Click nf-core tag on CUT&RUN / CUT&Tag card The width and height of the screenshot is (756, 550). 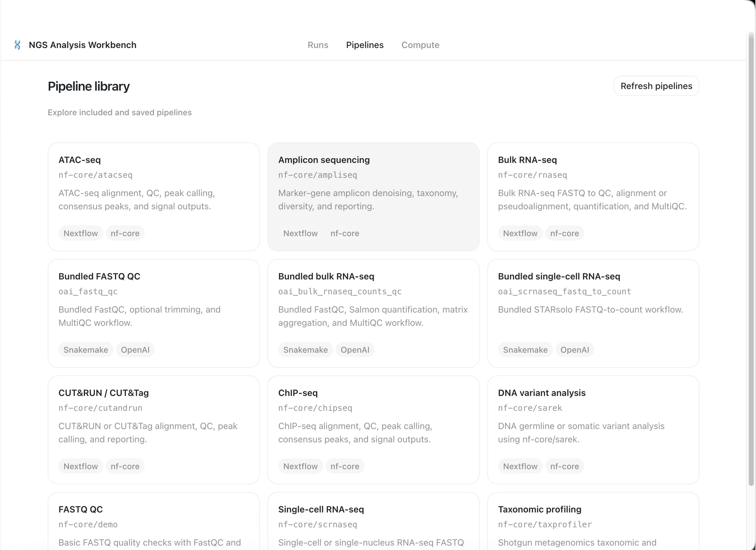pyautogui.click(x=125, y=466)
